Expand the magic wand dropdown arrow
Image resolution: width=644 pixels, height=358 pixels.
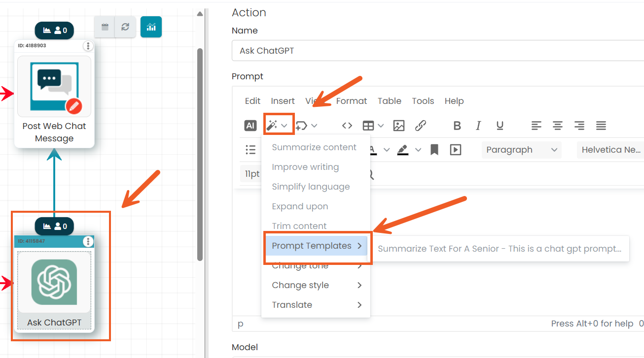[x=285, y=126]
